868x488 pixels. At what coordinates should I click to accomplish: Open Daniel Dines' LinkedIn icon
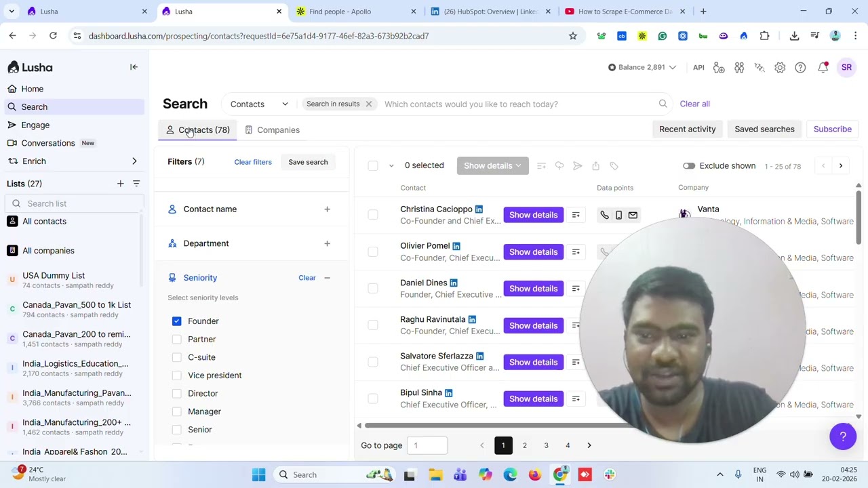point(454,283)
